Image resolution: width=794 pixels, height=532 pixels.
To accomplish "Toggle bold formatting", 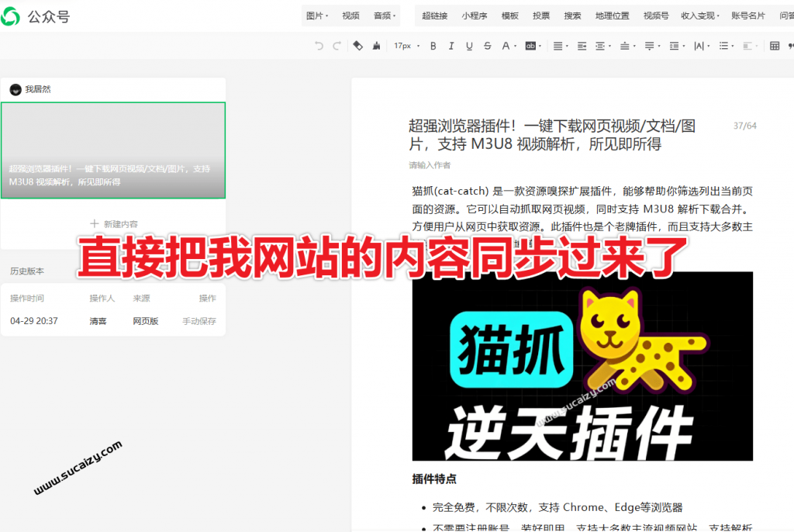I will click(433, 46).
